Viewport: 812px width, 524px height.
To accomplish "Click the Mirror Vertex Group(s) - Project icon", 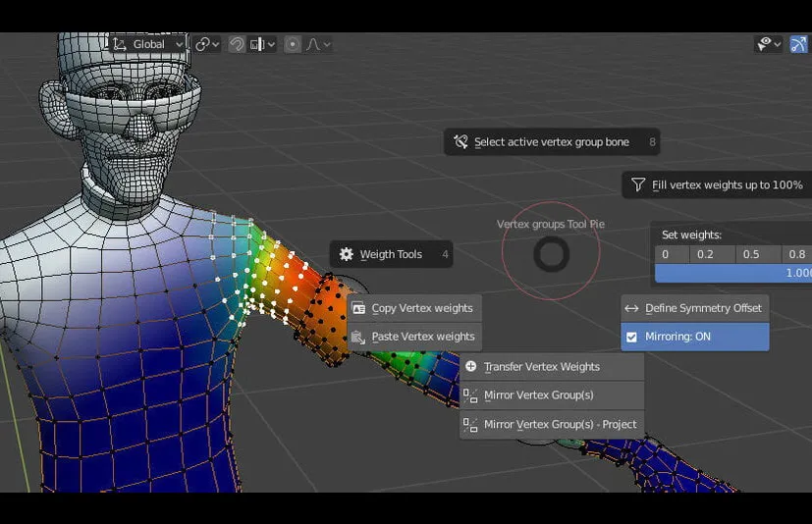I will pyautogui.click(x=470, y=425).
